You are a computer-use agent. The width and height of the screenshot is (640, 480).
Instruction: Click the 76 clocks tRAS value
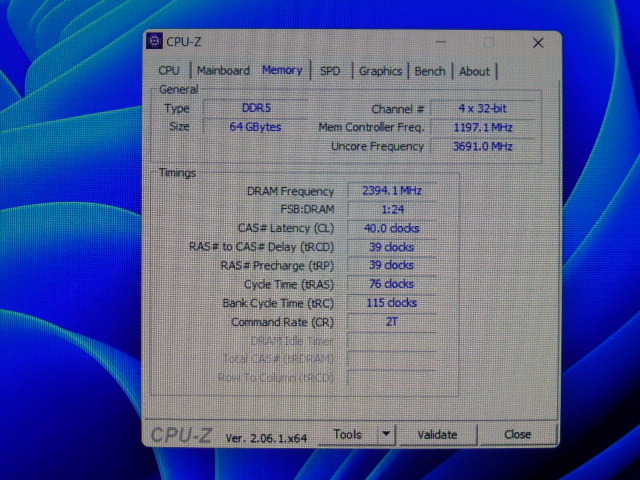(391, 284)
